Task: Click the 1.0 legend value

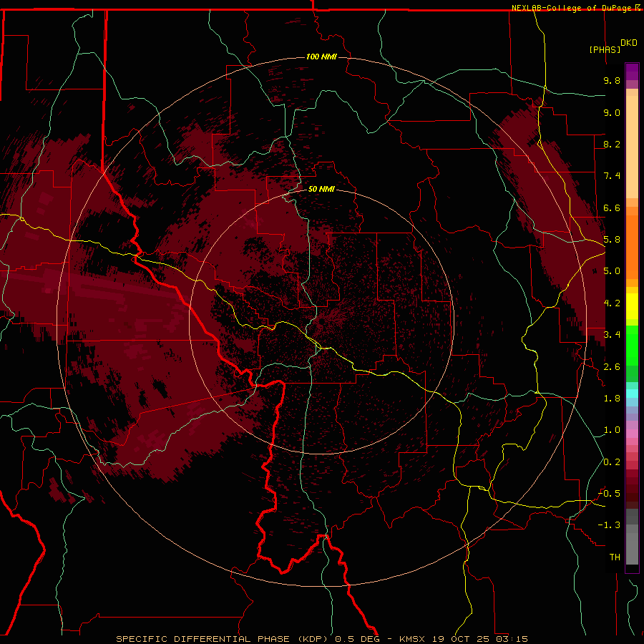Action: 612,430
